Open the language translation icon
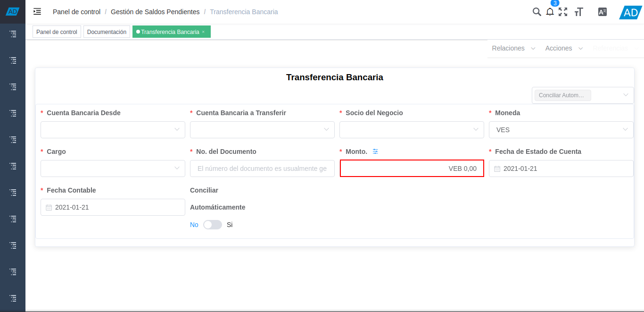 pos(602,12)
